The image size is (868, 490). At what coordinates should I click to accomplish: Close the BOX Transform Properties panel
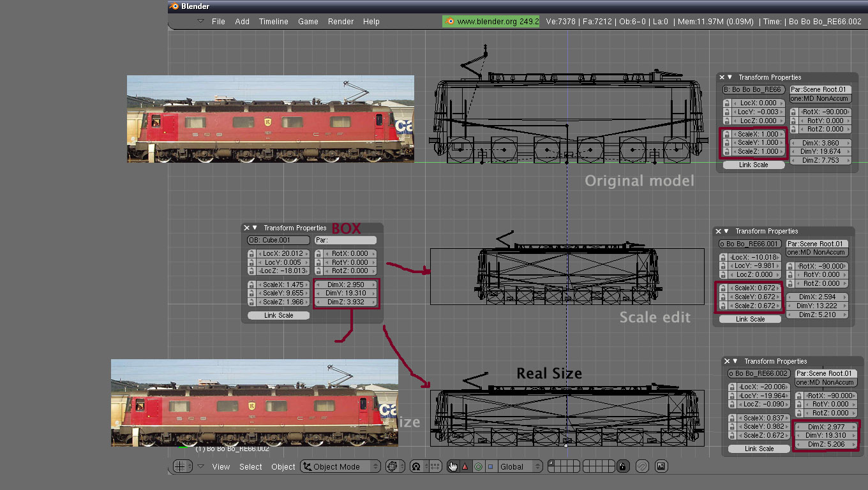[246, 228]
